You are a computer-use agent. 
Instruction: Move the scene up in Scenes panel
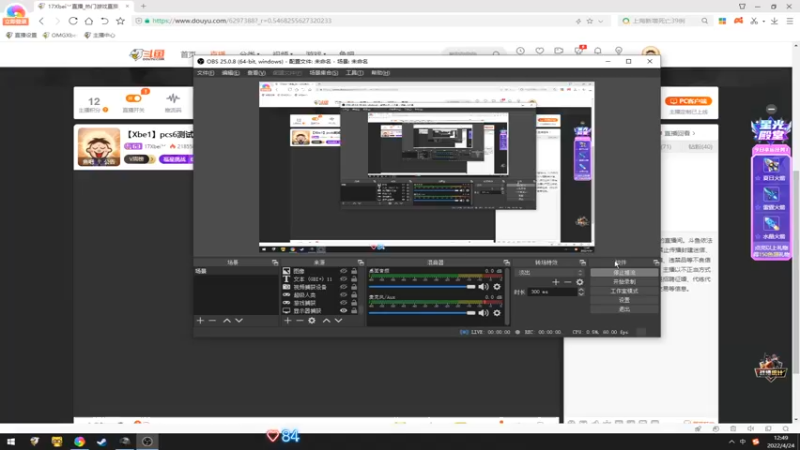coord(227,320)
